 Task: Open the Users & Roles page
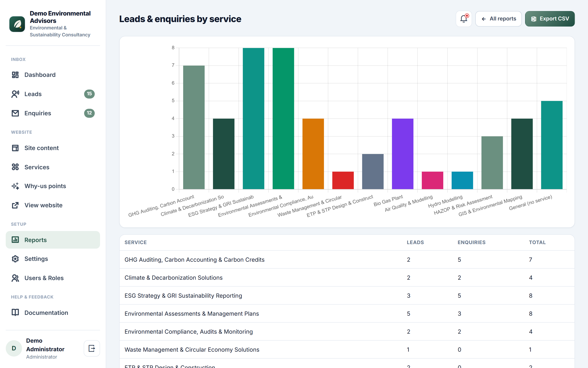(53, 278)
